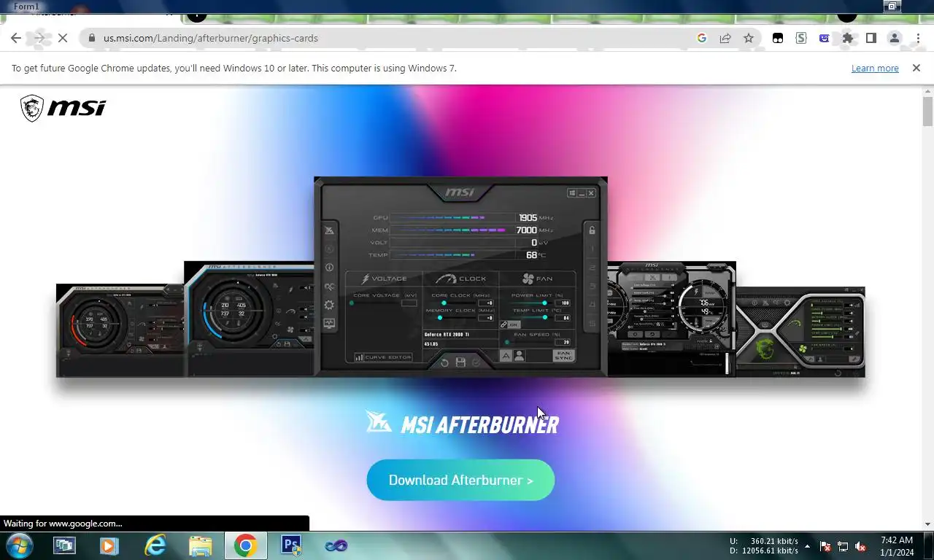Click the page vertical scrollbar thumb
Screen dimensions: 934x560
[x=927, y=112]
